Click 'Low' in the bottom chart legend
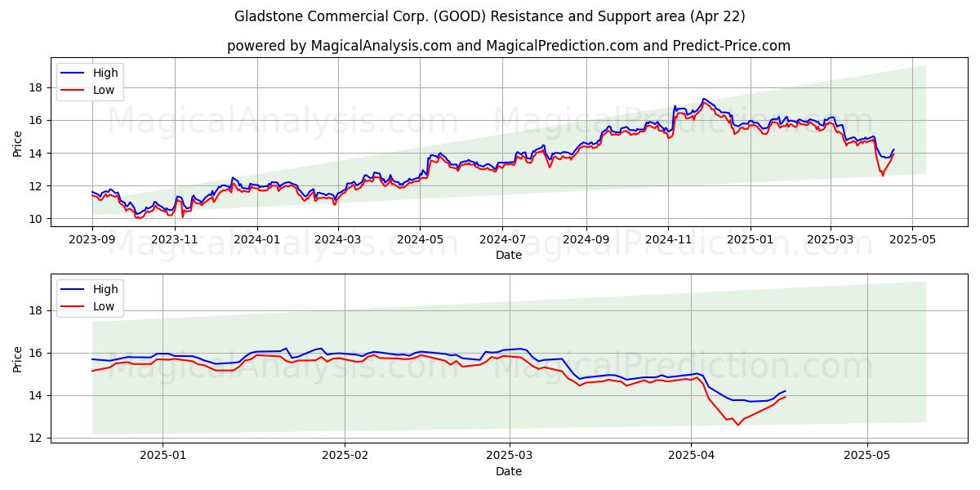980x490 pixels. 104,307
